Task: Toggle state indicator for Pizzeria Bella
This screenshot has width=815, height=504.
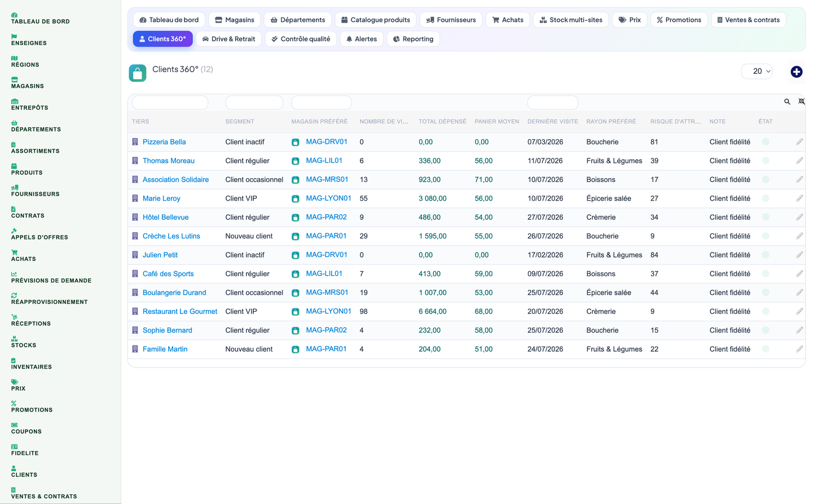Action: [765, 142]
